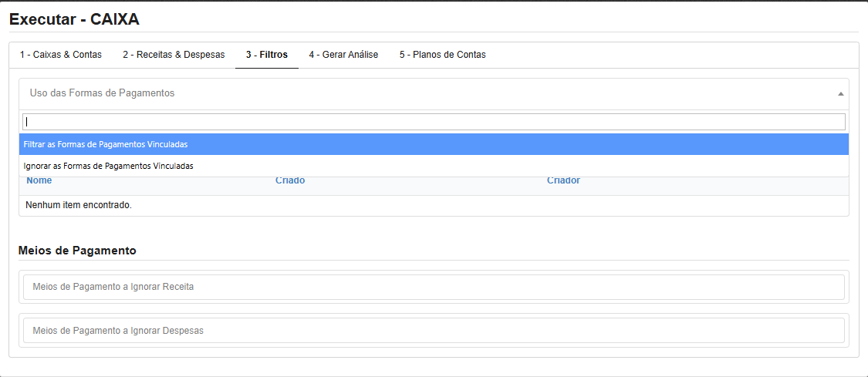
Task: Collapse the dropdown using the caret arrow
Action: 840,93
